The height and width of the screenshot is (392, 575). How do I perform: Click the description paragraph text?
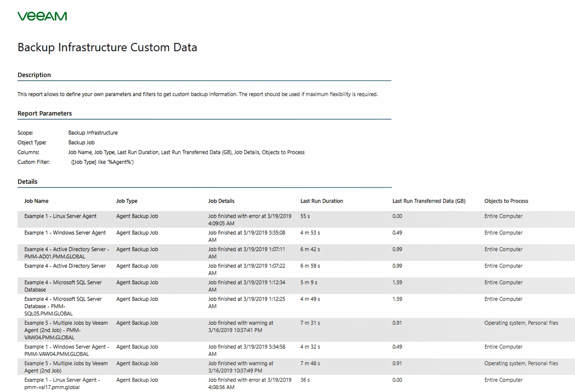(198, 94)
